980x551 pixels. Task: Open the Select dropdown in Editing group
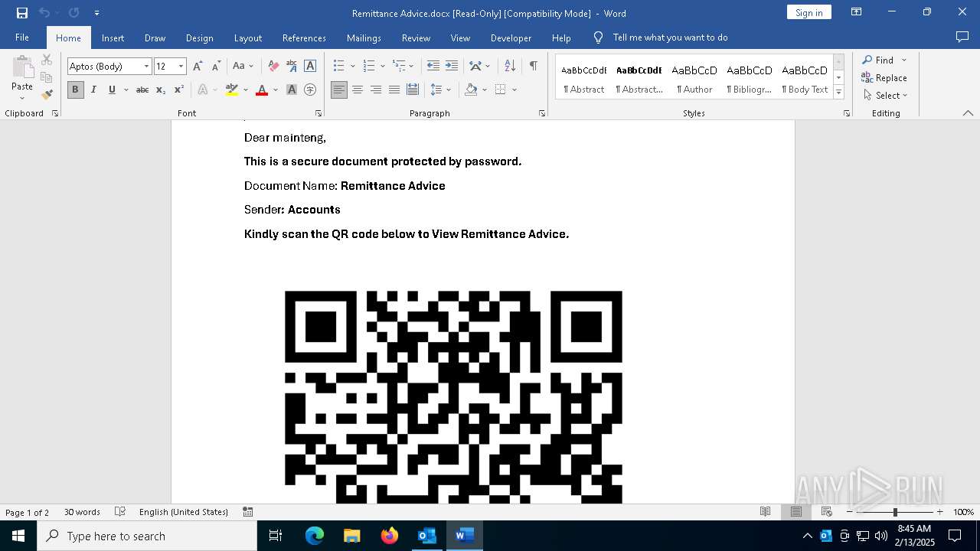(x=886, y=96)
